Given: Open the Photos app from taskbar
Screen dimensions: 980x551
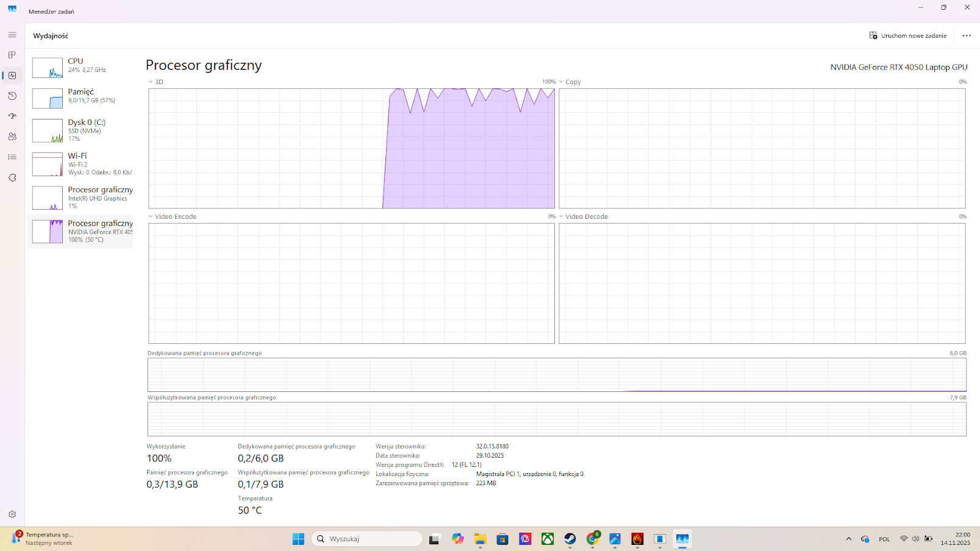Looking at the screenshot, I should click(615, 539).
